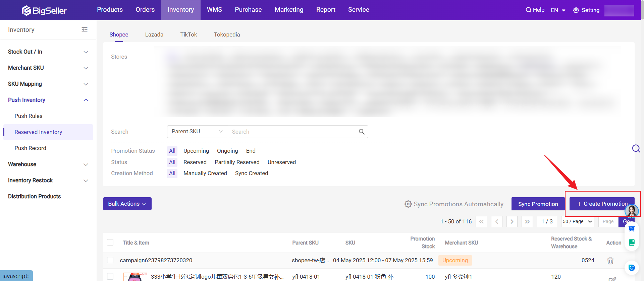Filter Creation Method by Manually Created

click(205, 173)
